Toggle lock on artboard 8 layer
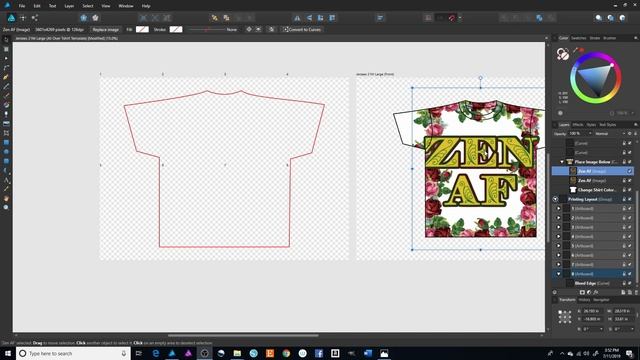 [624, 274]
